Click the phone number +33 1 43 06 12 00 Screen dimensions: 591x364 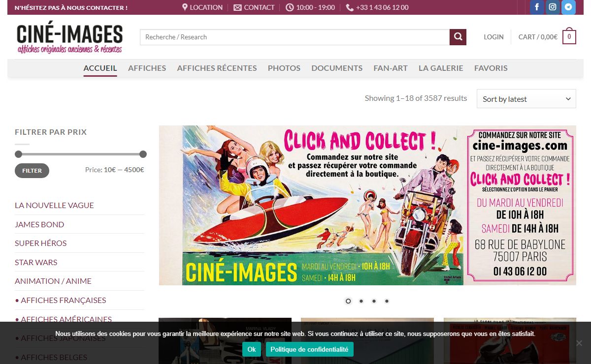pyautogui.click(x=377, y=7)
